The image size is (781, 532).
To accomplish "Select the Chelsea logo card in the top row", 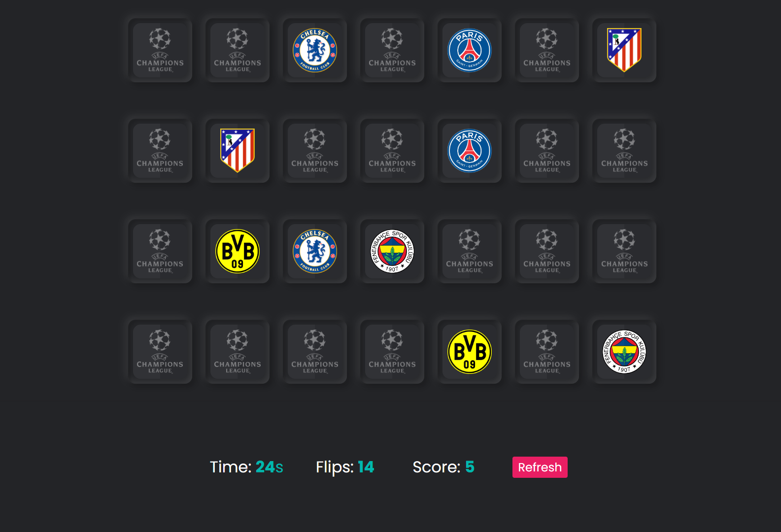I will [315, 49].
